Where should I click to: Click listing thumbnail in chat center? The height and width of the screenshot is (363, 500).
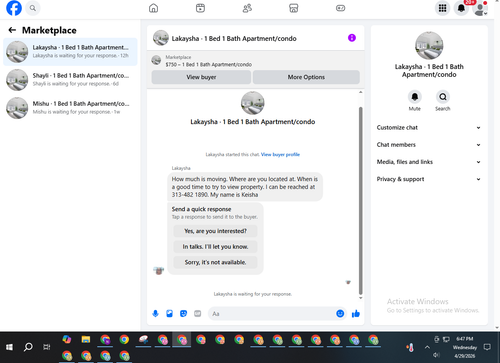tap(253, 103)
